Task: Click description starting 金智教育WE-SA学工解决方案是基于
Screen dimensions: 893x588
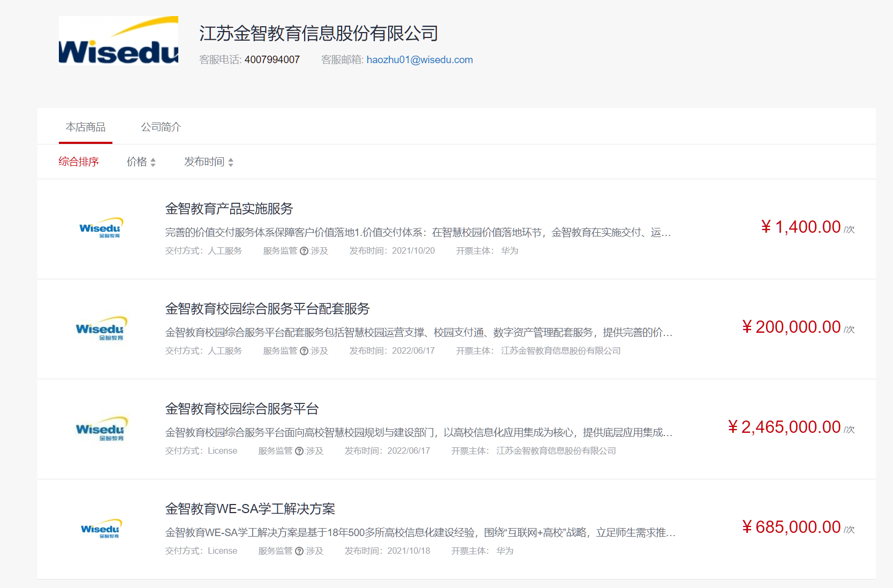Action: tap(420, 532)
